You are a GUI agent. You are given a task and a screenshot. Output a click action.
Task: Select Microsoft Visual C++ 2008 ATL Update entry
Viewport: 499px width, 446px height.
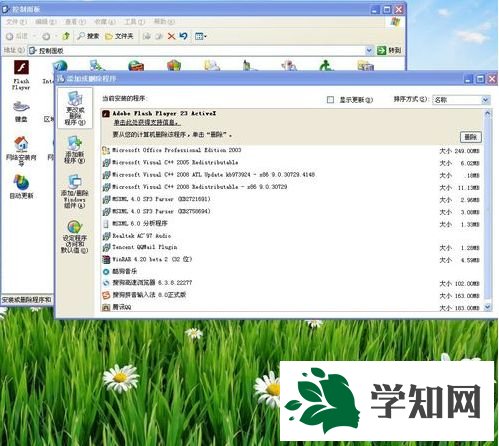(291, 175)
